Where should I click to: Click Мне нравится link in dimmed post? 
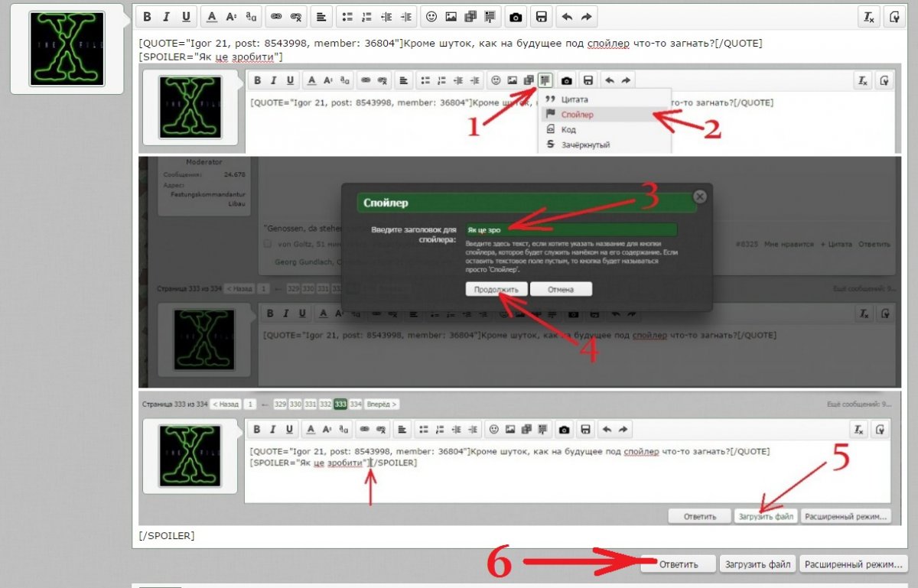788,244
